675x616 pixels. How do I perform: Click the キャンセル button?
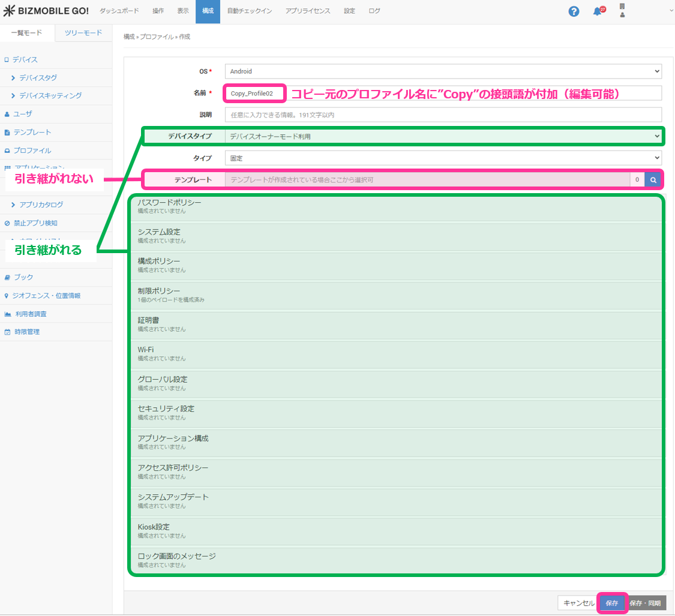[x=577, y=603]
